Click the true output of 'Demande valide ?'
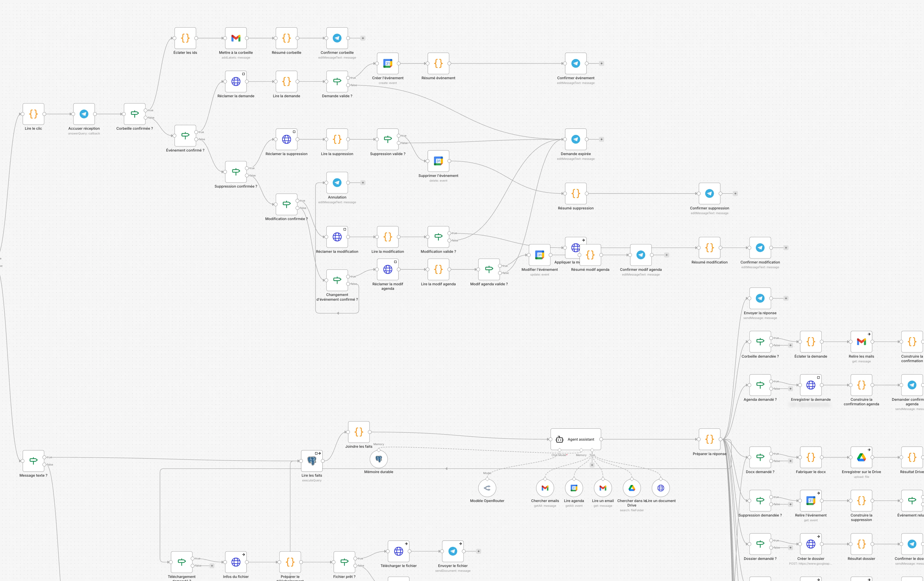924x581 pixels. (x=348, y=78)
